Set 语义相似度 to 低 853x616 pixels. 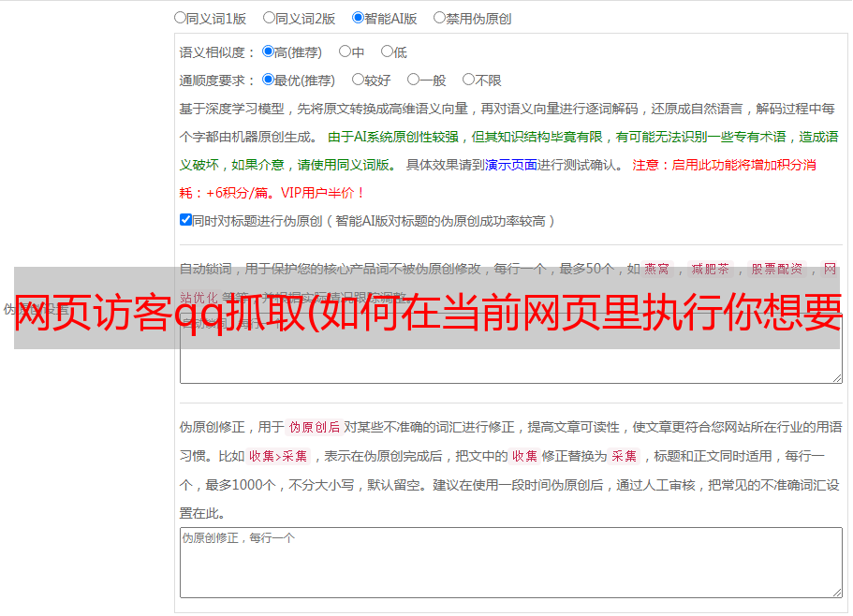pyautogui.click(x=387, y=51)
